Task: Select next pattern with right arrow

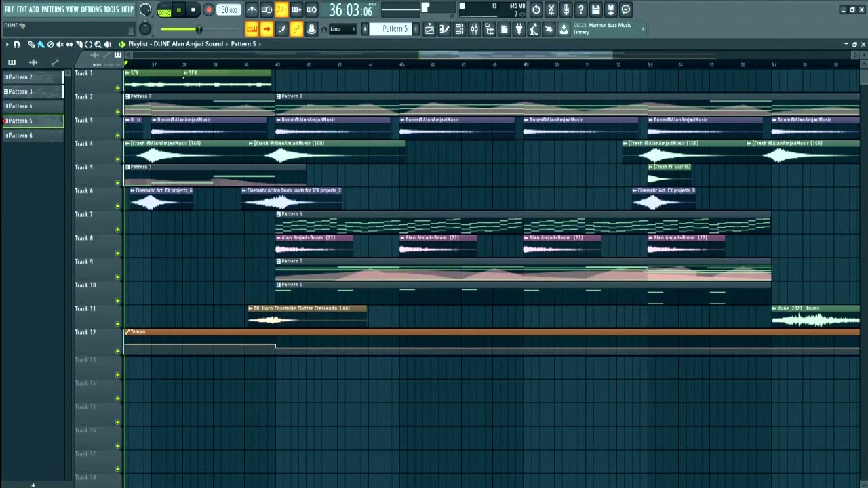Action: (x=416, y=29)
